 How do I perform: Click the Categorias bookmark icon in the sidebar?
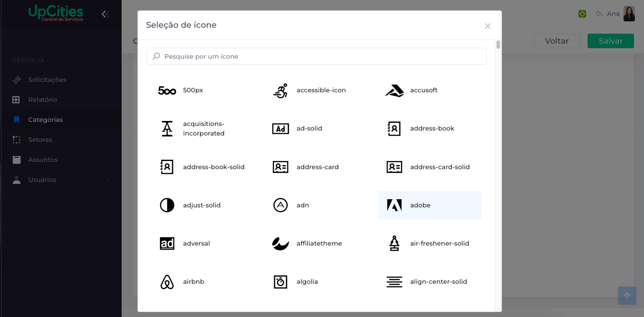click(17, 120)
